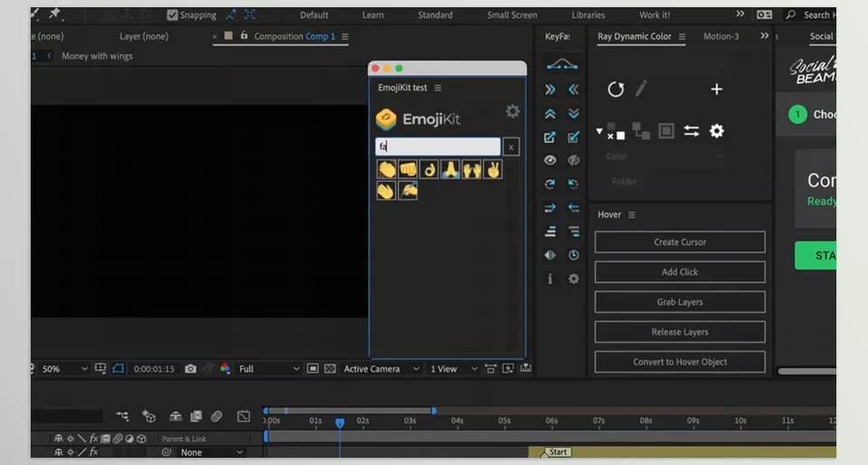Switch to the Small Screen workspace
Image resolution: width=868 pixels, height=465 pixels.
(512, 15)
